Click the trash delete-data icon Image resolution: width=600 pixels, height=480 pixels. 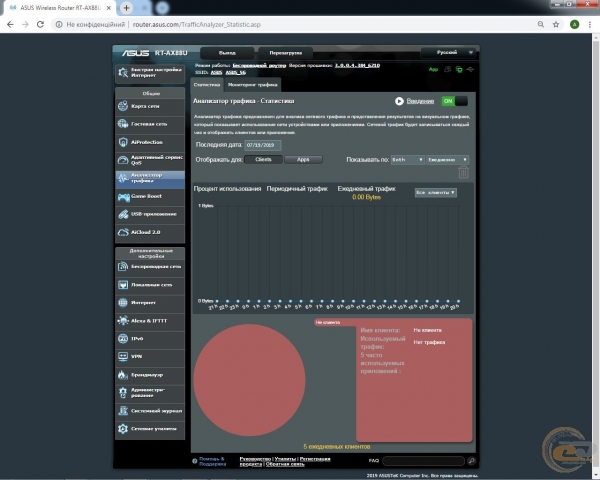pos(463,172)
